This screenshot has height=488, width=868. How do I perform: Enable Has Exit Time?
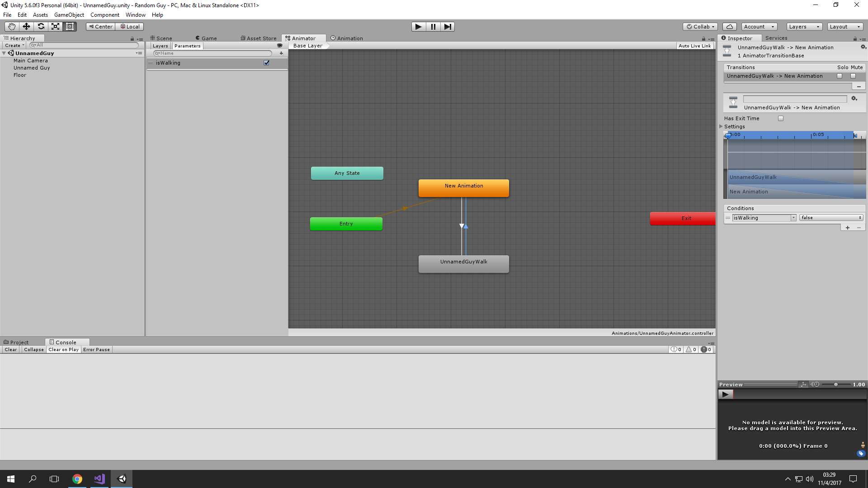pyautogui.click(x=781, y=118)
